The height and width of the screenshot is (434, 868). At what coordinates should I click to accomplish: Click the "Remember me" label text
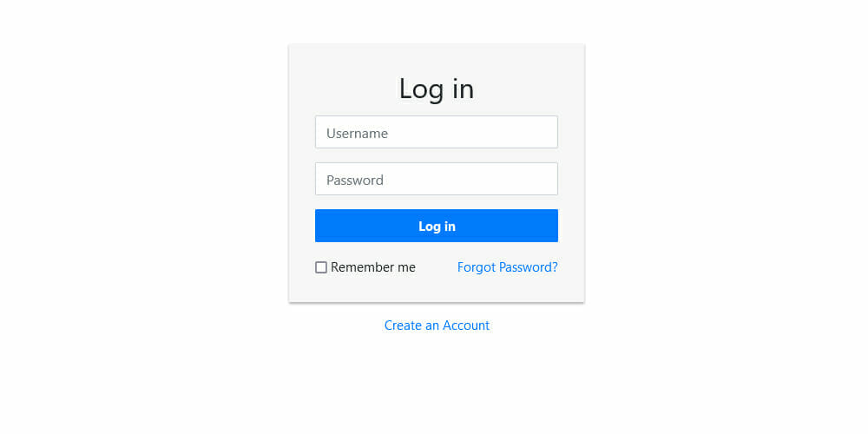[x=373, y=267]
